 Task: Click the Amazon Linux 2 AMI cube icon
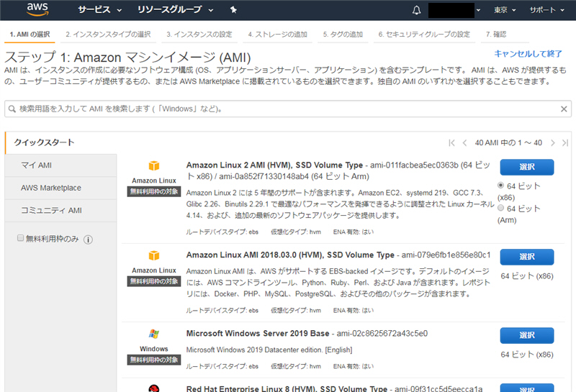154,165
